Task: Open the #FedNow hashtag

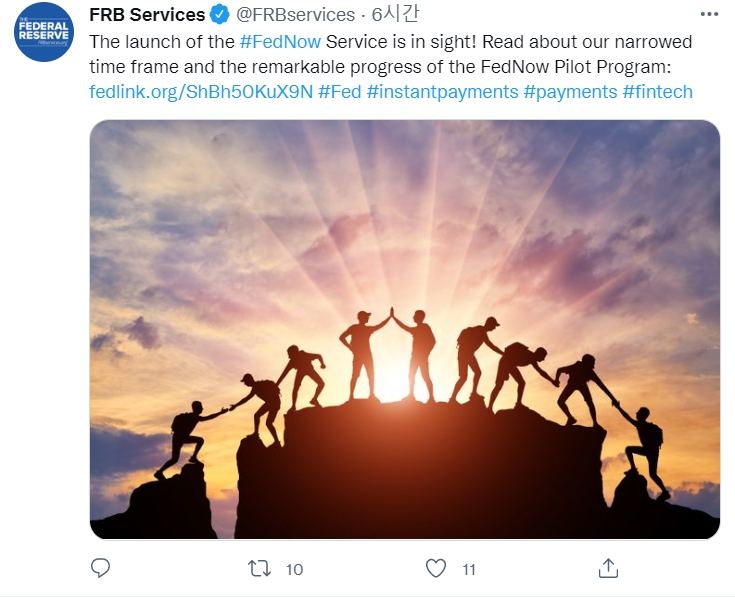Action: click(x=280, y=42)
